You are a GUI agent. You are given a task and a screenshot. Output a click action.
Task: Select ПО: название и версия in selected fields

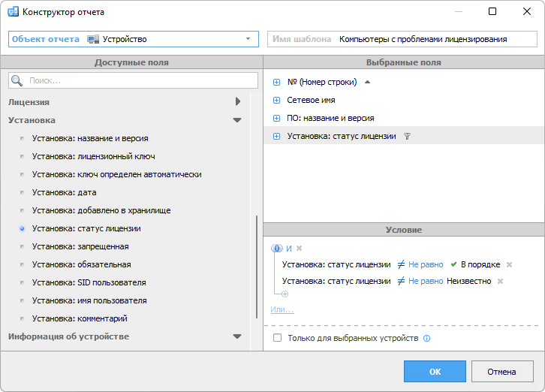click(330, 118)
